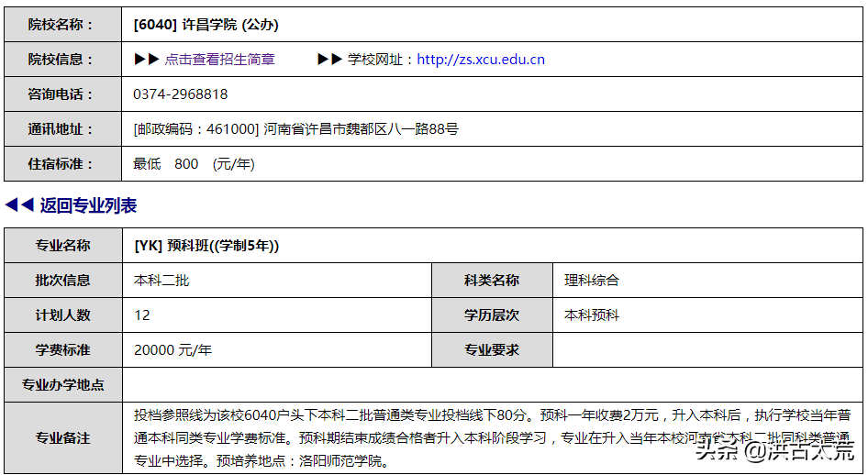Select the school name [6040] 许昌学院 (公办)
868x475 pixels.
[x=206, y=25]
